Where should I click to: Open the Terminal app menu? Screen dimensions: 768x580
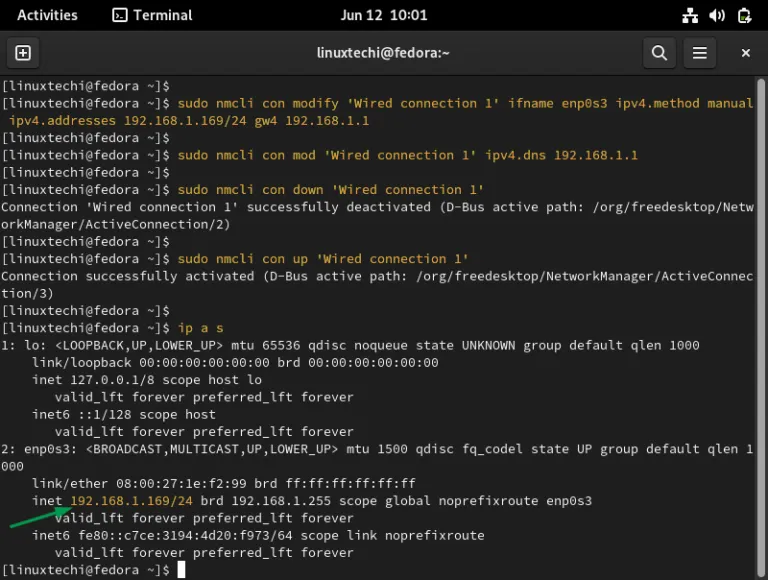click(152, 15)
